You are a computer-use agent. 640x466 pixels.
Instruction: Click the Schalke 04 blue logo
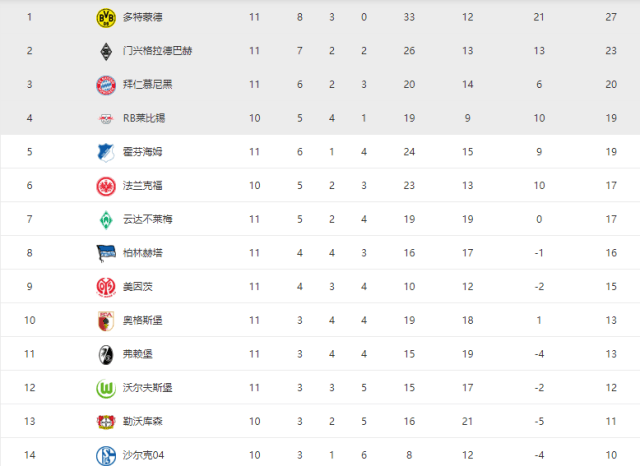click(x=106, y=455)
